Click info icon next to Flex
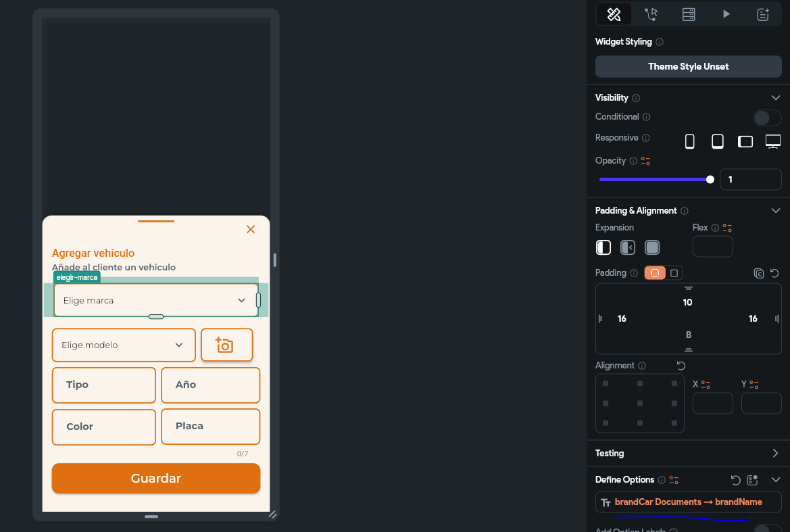The width and height of the screenshot is (790, 532). click(x=715, y=228)
